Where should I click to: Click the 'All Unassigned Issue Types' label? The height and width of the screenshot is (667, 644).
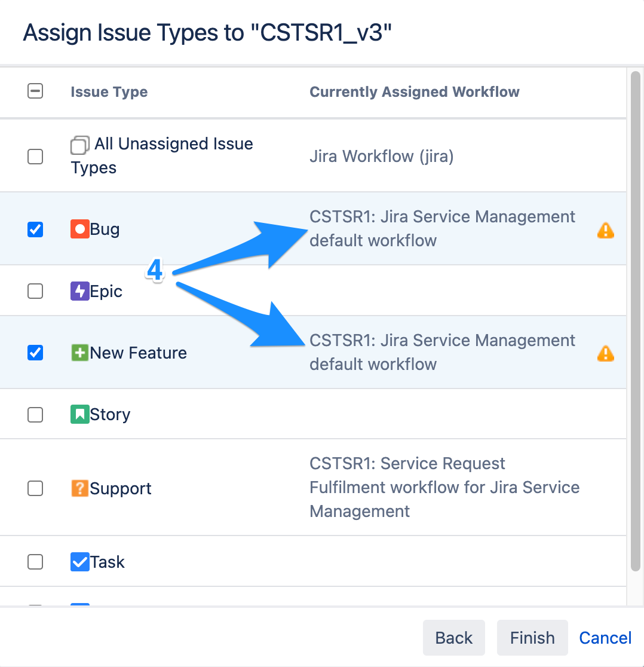tap(161, 155)
